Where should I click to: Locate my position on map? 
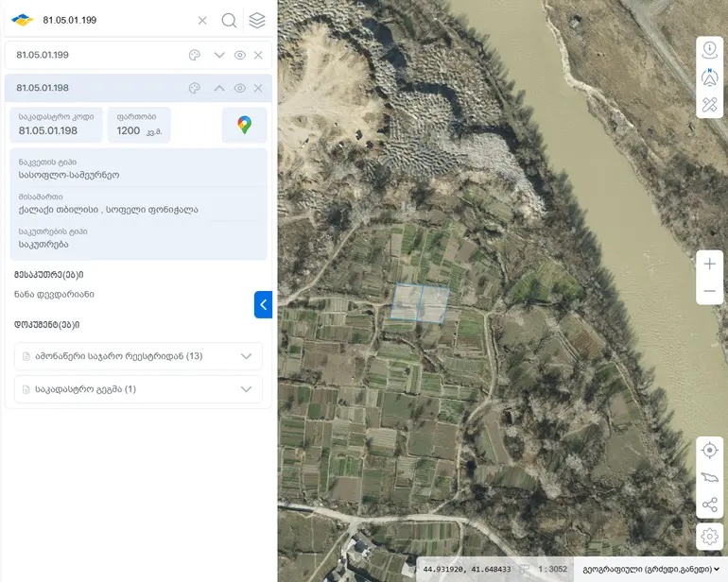click(x=709, y=450)
